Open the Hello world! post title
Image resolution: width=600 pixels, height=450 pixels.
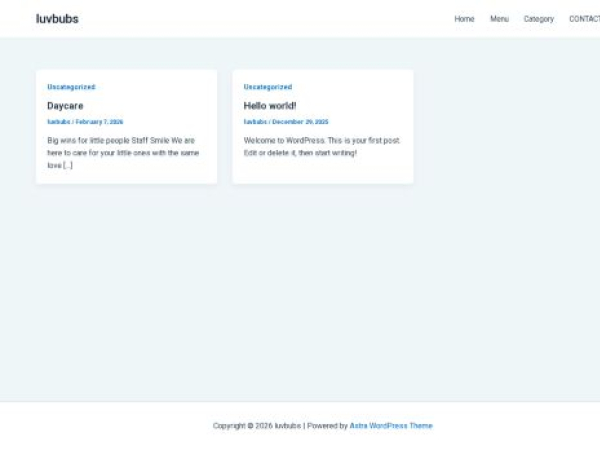[x=270, y=105]
